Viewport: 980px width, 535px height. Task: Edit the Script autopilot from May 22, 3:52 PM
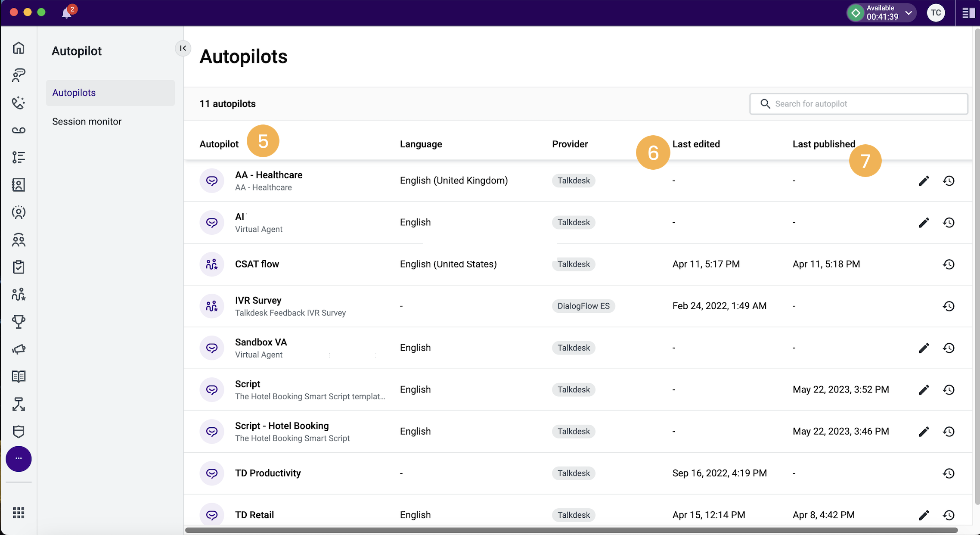924,390
